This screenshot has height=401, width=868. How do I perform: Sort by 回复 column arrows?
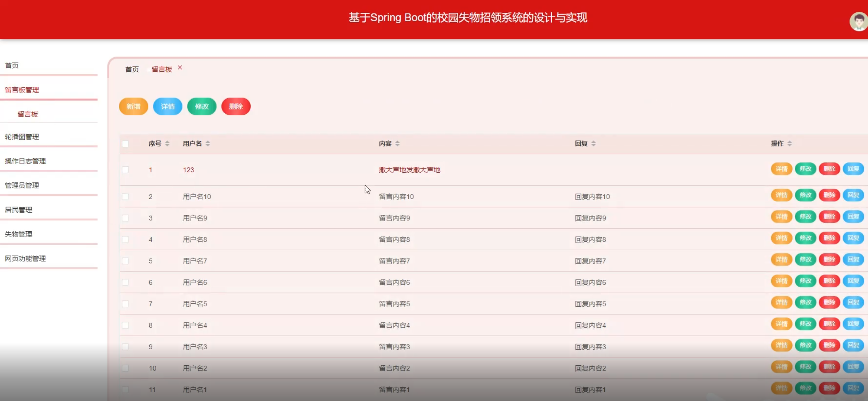(x=593, y=144)
